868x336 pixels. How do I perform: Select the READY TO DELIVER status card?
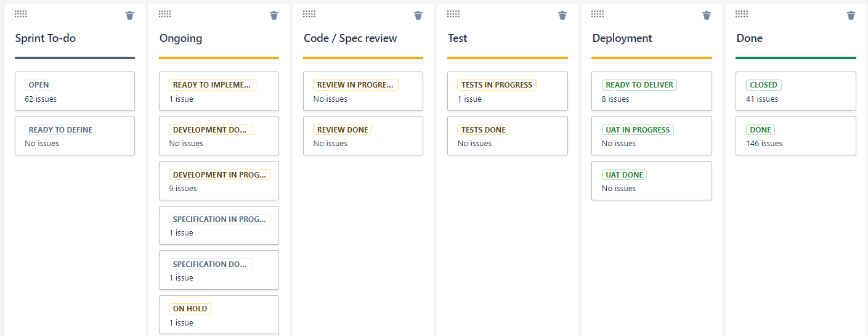point(652,91)
